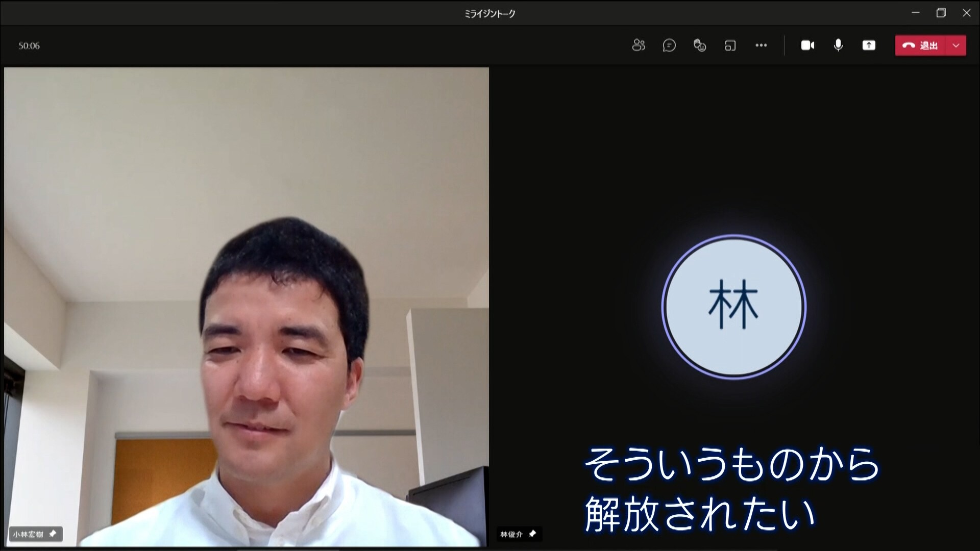Expand the leave options dropdown arrow

point(956,45)
